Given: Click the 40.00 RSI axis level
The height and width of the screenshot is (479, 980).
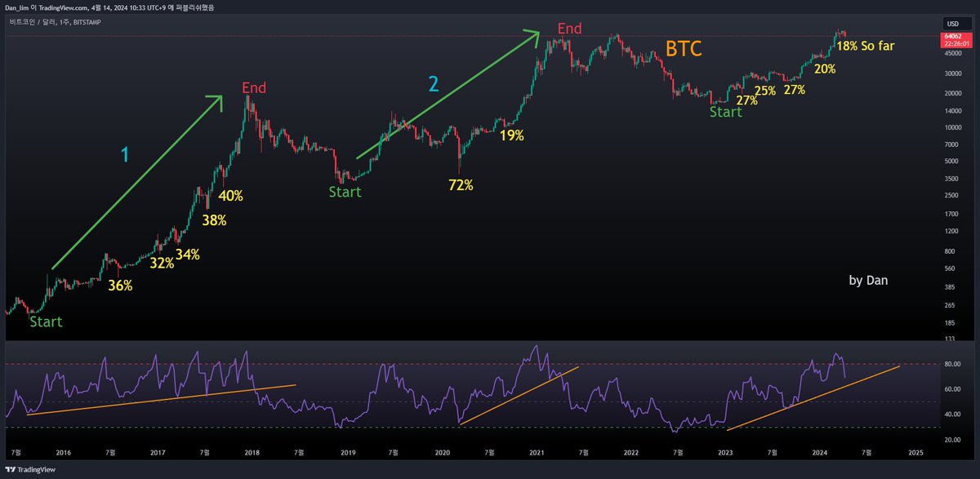Looking at the screenshot, I should coord(951,415).
